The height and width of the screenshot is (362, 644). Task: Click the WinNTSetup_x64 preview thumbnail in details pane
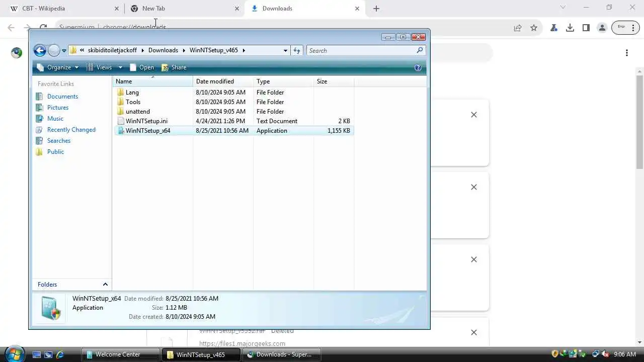[50, 308]
